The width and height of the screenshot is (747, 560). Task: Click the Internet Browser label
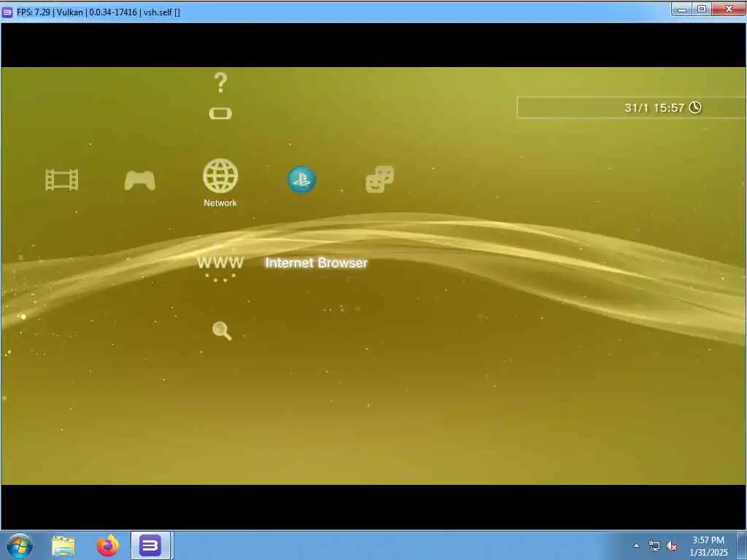click(317, 262)
